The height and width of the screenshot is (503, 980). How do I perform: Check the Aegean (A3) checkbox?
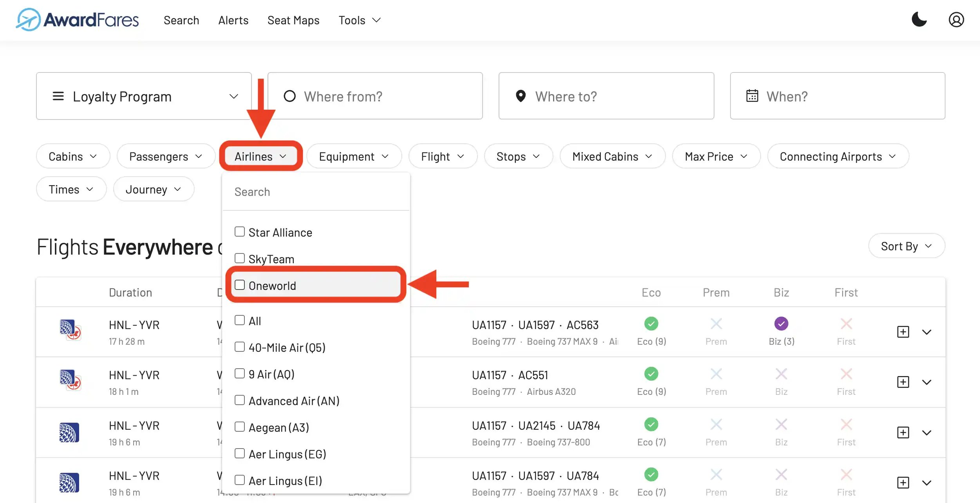coord(239,427)
